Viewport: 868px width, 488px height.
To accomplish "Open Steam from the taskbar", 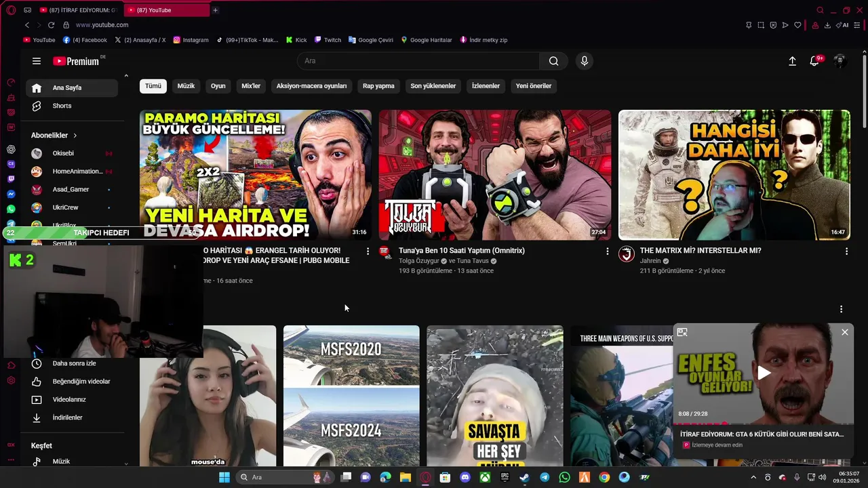I will tap(524, 477).
